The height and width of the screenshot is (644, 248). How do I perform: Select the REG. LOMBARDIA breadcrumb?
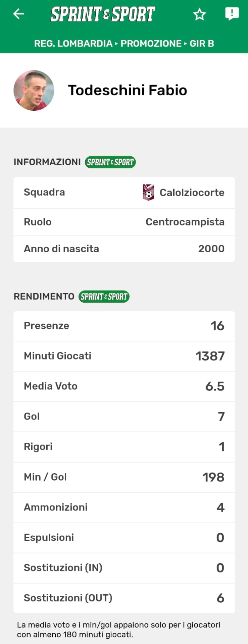point(73,44)
